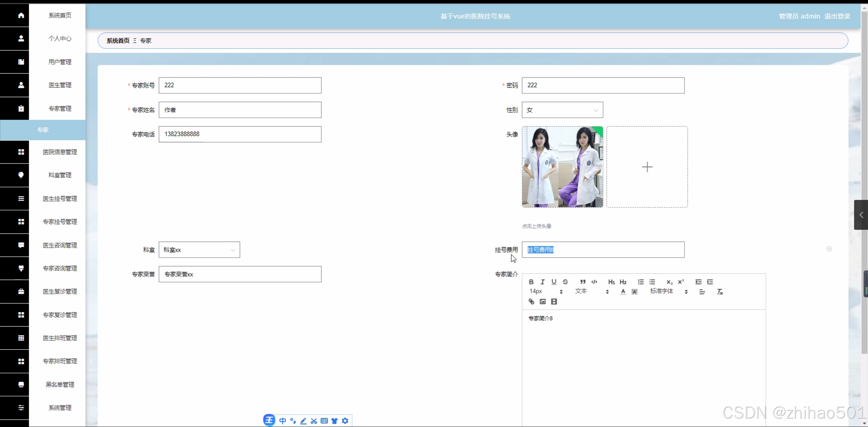Toggle bold formatting in 专家简介 editor
Screen dimensions: 868x427
tap(531, 282)
